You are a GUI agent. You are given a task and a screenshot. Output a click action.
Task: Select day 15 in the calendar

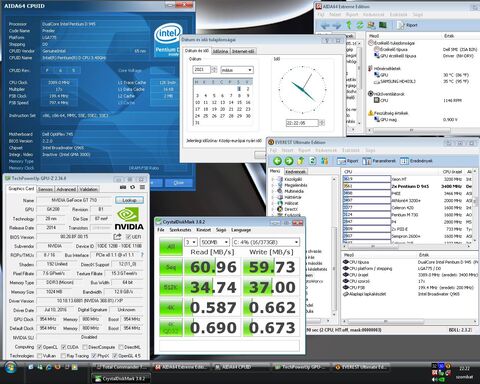pyautogui.click(x=239, y=102)
